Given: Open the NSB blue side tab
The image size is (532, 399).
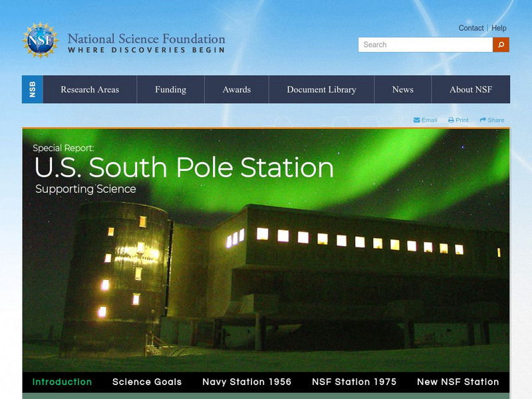Looking at the screenshot, I should (33, 90).
